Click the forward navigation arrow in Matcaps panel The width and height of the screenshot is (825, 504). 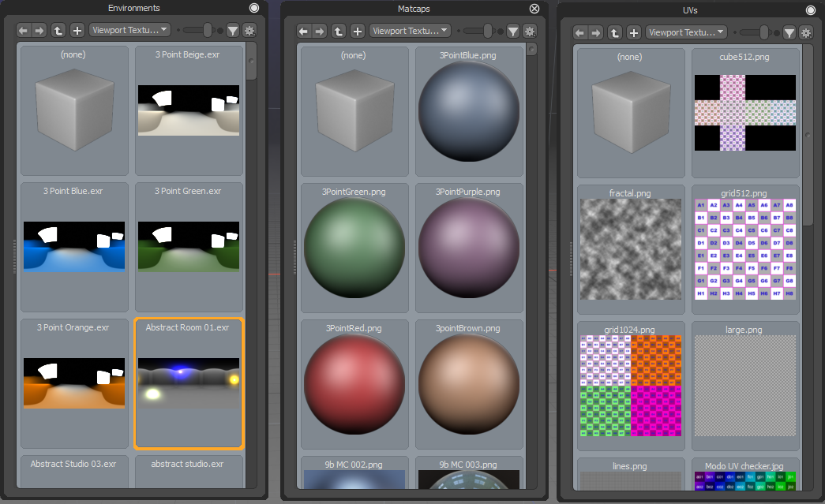pos(320,30)
